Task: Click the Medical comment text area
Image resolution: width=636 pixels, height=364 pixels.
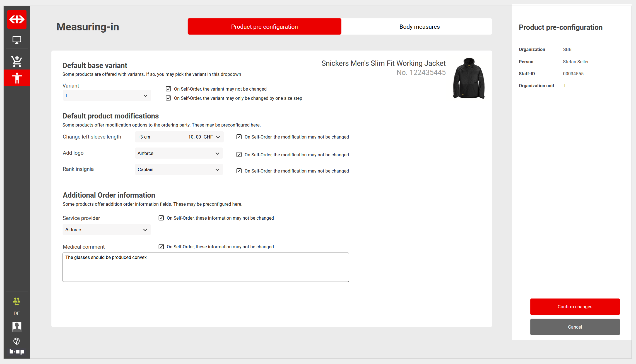Action: pyautogui.click(x=206, y=268)
